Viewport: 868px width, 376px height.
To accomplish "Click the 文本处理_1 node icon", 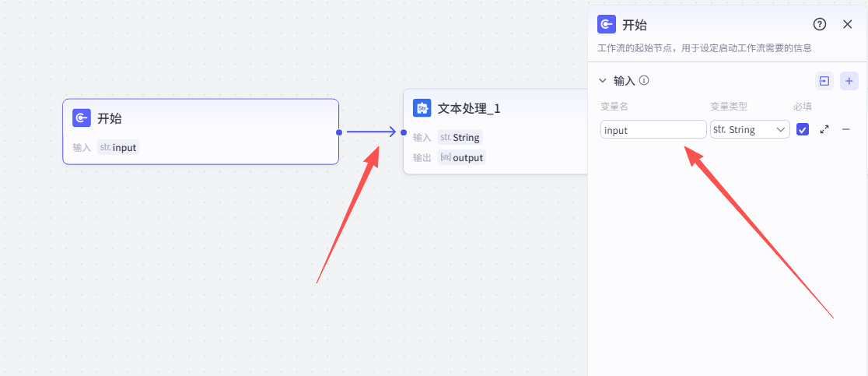I will point(422,107).
